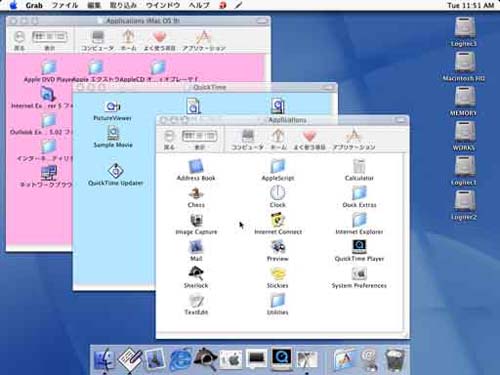This screenshot has height=375, width=500.
Task: Click view switcher in front Applications window
Action: tap(199, 136)
